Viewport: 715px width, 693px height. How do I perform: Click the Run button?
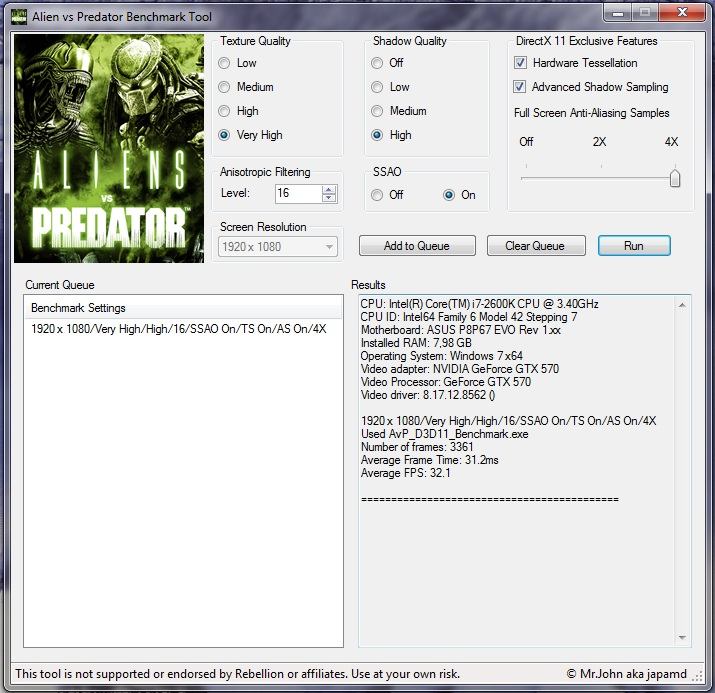(634, 246)
